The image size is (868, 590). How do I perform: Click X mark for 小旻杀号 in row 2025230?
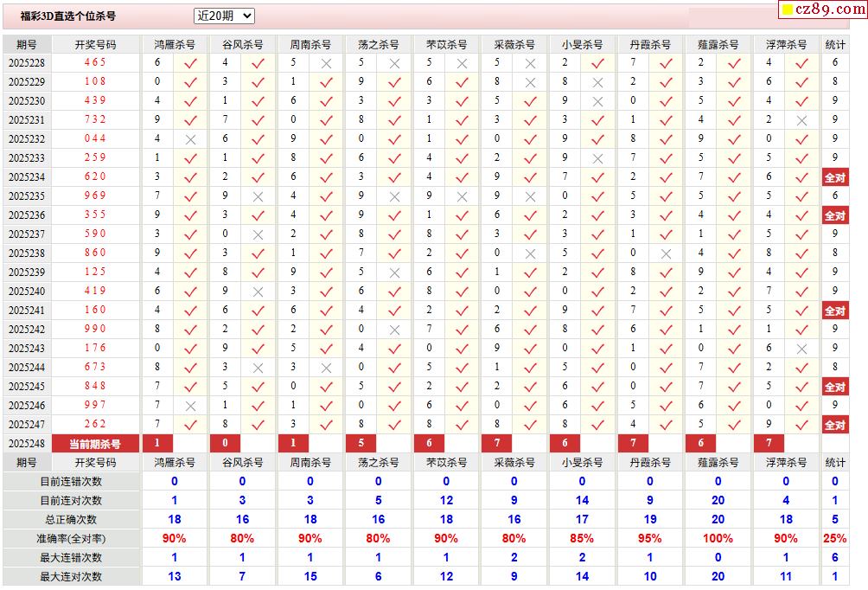(x=598, y=102)
